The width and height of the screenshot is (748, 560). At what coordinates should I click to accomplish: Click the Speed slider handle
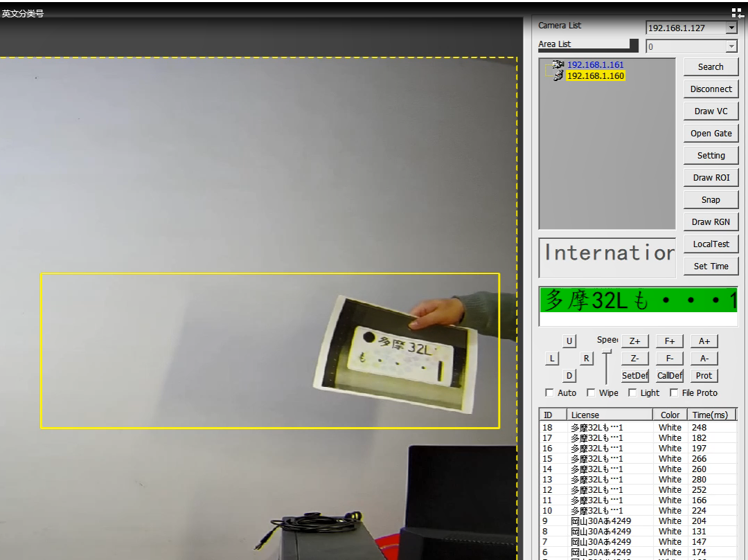coord(607,353)
